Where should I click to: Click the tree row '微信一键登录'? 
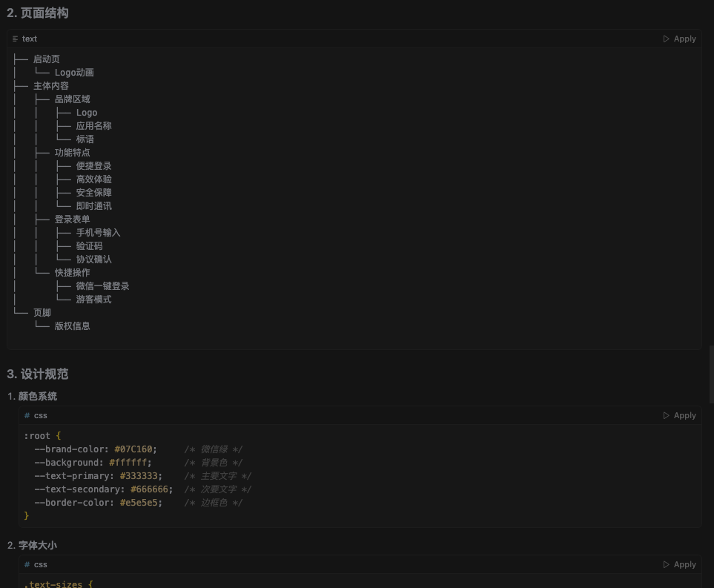click(103, 286)
